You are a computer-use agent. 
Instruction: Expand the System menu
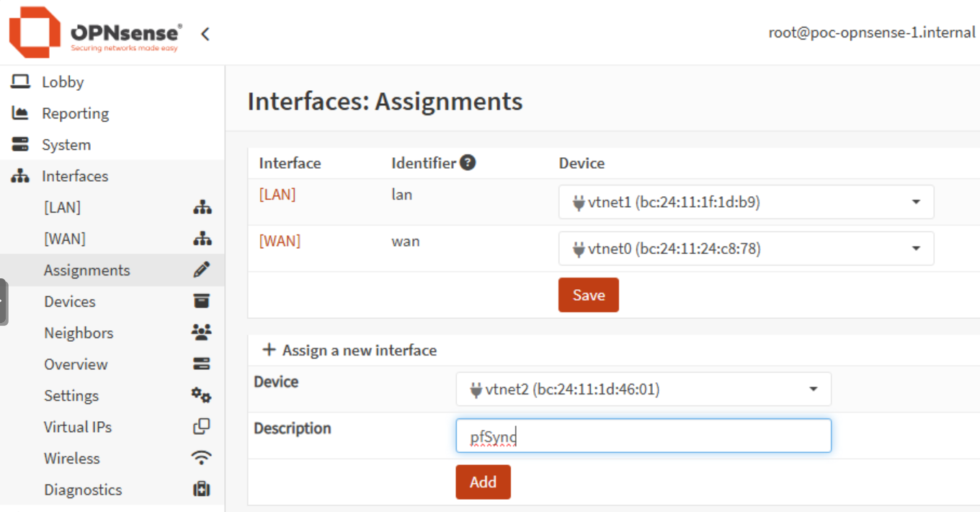[66, 145]
